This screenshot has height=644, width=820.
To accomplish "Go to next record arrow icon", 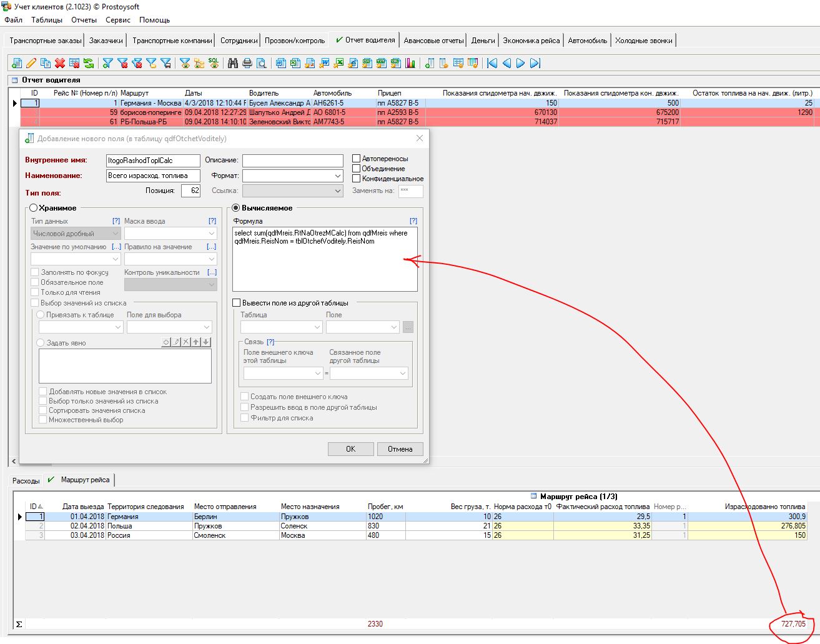I will coord(520,63).
